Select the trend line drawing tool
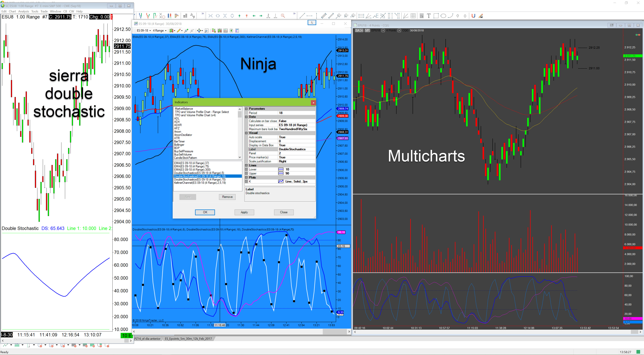The image size is (644, 355). pos(302,16)
